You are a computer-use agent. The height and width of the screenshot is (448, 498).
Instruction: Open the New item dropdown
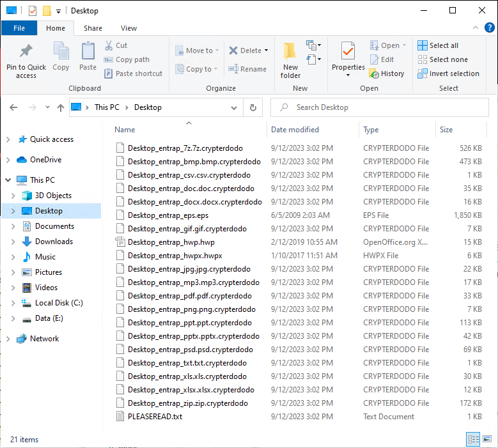pyautogui.click(x=313, y=45)
